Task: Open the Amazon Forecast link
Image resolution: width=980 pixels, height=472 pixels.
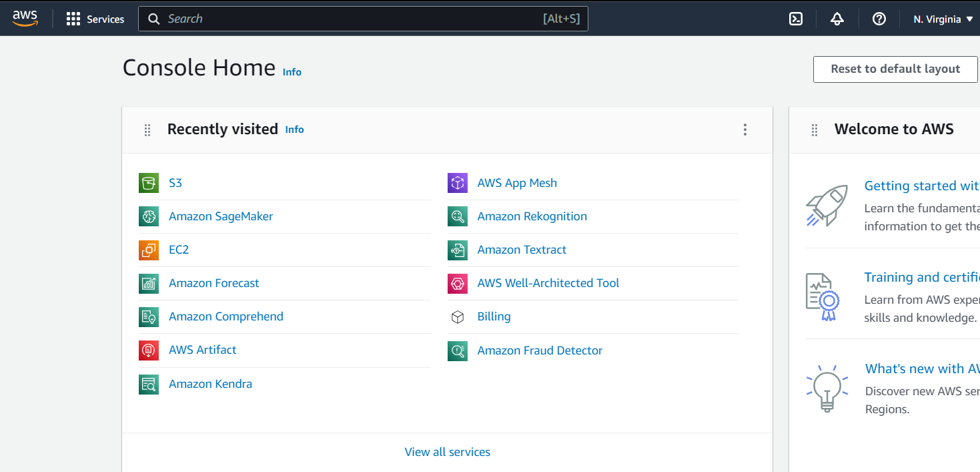Action: point(214,283)
